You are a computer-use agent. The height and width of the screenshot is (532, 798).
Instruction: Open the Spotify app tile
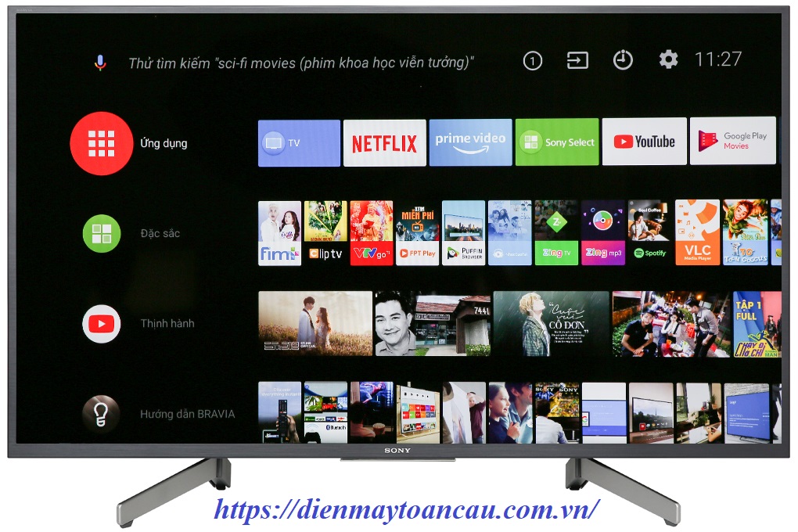[650, 232]
